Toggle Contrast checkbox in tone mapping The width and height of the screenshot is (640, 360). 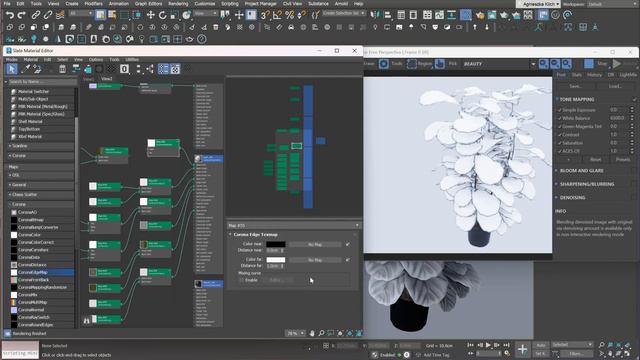point(560,135)
